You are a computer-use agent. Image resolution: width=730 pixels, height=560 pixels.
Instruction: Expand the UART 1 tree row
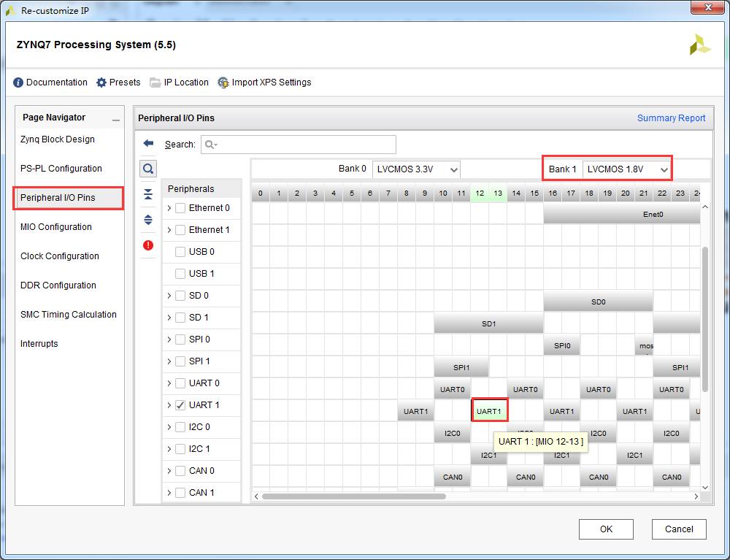point(169,405)
